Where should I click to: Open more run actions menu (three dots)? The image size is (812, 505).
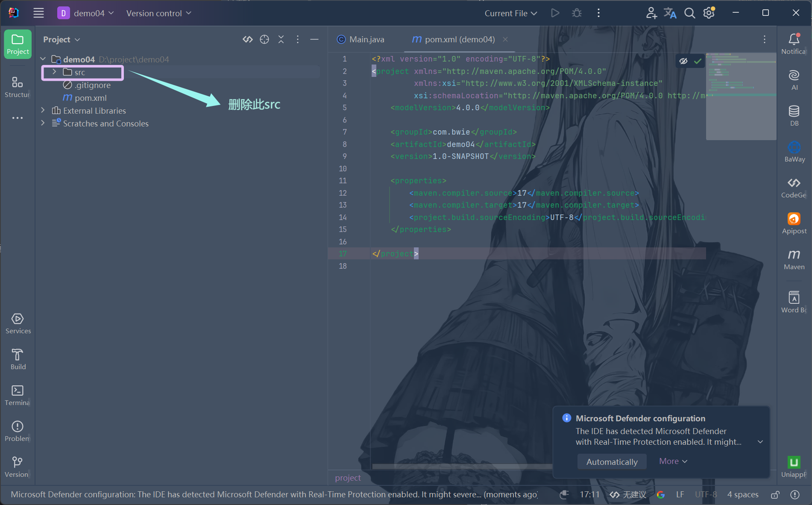(x=598, y=13)
